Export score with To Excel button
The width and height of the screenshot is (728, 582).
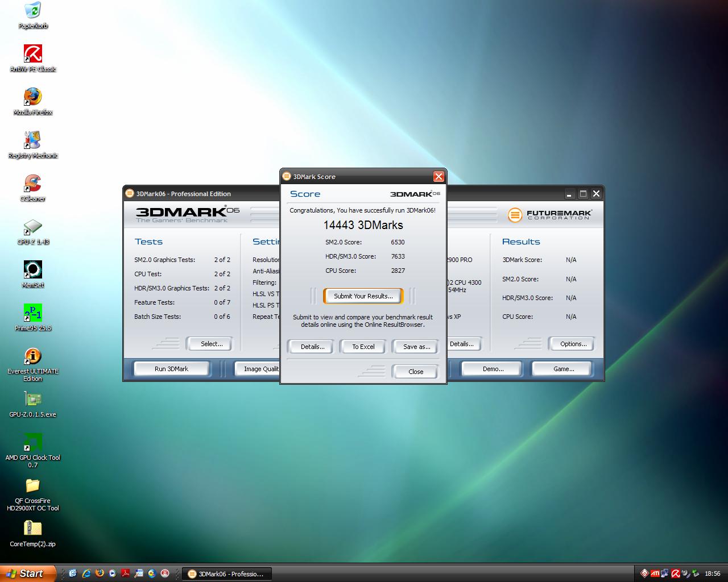click(x=363, y=347)
